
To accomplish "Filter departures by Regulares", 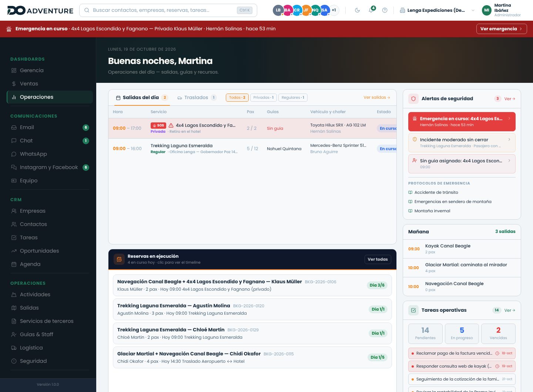I will [293, 98].
